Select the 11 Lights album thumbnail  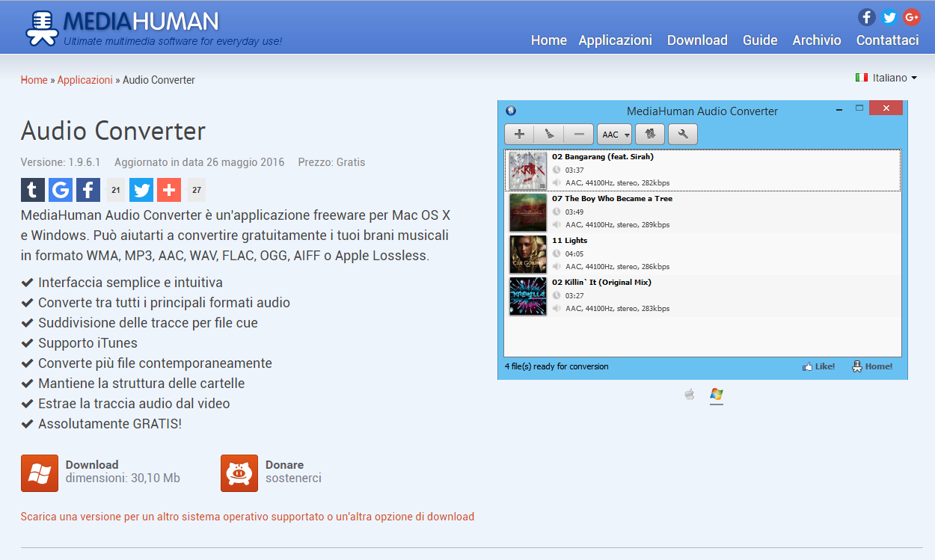tap(528, 254)
